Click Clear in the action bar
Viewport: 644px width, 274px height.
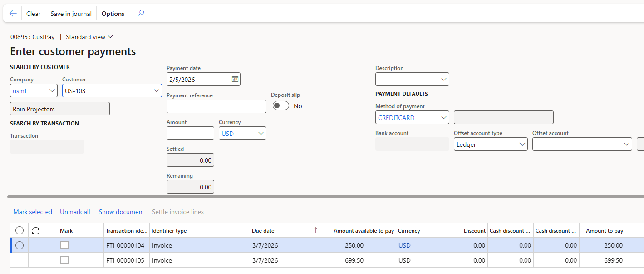[x=34, y=14]
